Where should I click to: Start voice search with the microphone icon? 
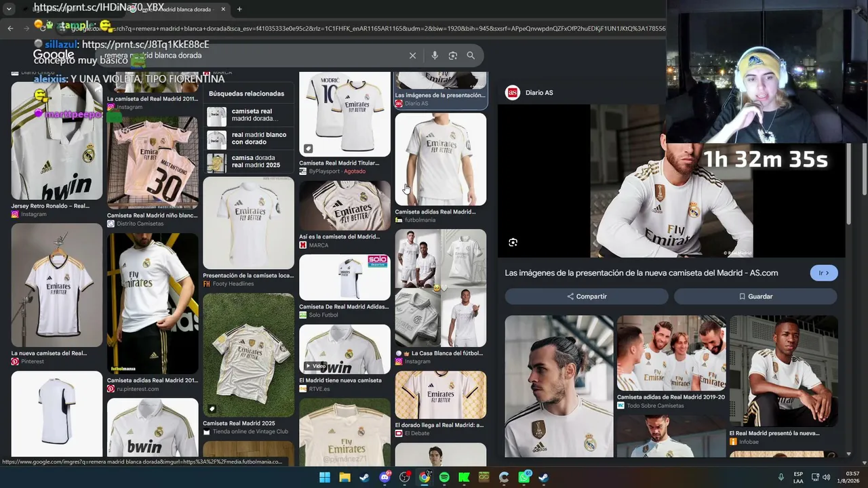tap(435, 56)
